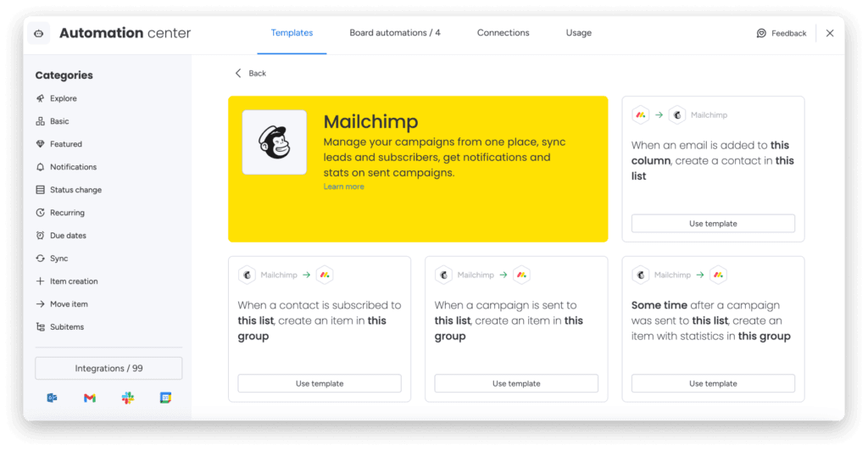Select the Subitems category label
Screen dimensions: 868x451
67,327
